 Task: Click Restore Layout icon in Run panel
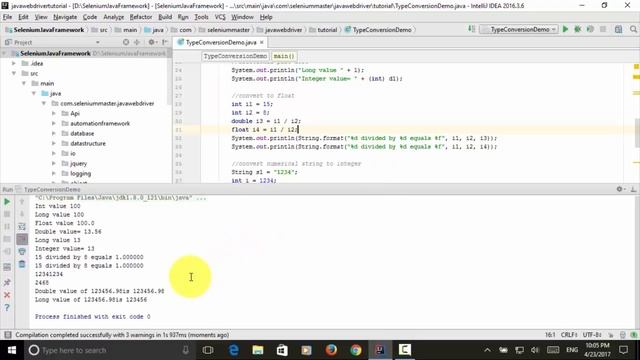coord(7,267)
